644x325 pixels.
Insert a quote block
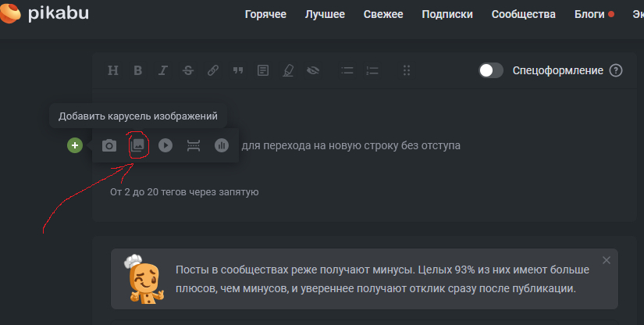(238, 70)
